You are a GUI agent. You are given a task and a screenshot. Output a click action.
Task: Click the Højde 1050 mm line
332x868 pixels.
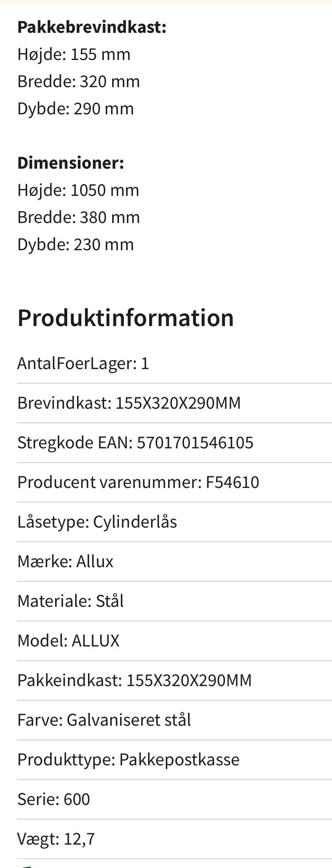click(78, 190)
